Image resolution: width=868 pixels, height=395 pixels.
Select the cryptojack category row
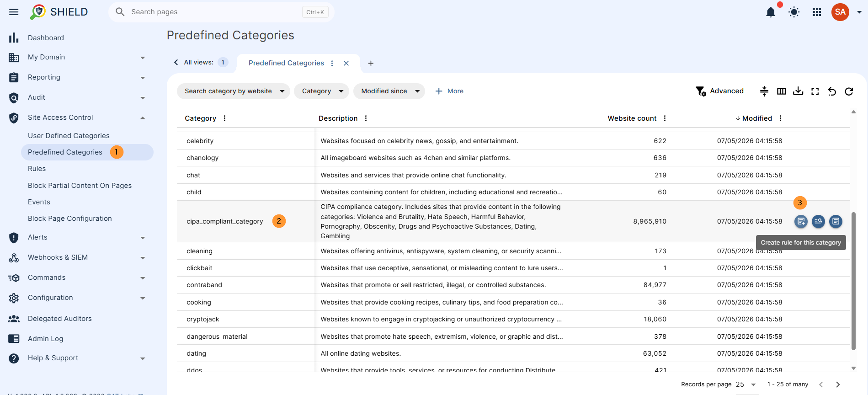coord(513,319)
